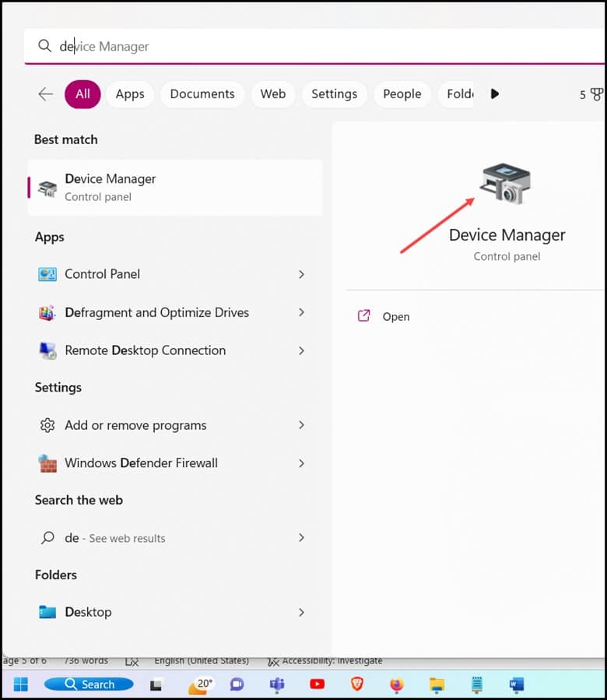Show more filter tabs with the arrow

(x=494, y=94)
